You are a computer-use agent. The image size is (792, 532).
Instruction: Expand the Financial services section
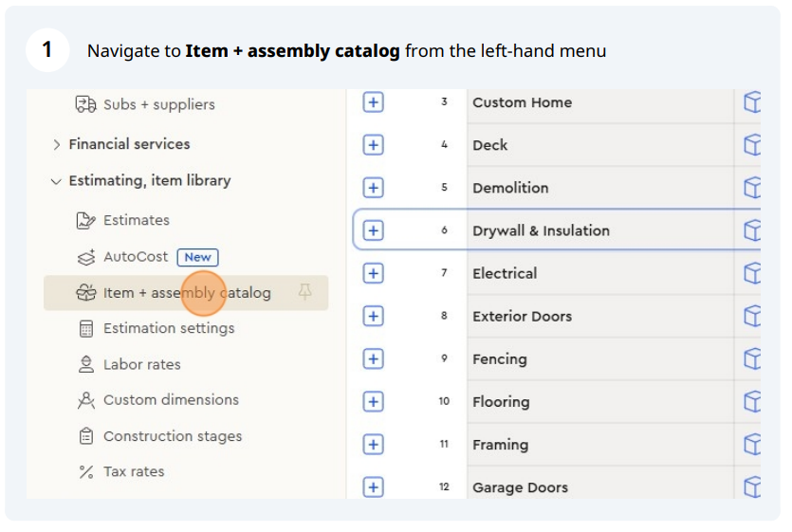pos(57,144)
